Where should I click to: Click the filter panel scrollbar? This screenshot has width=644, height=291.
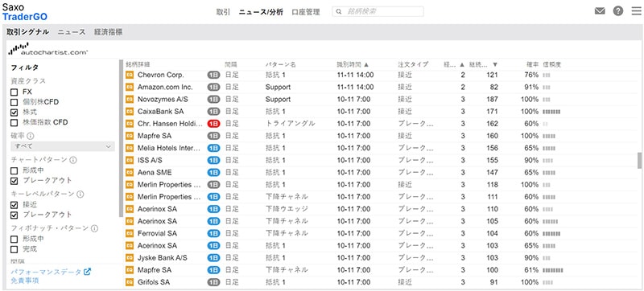point(121,138)
